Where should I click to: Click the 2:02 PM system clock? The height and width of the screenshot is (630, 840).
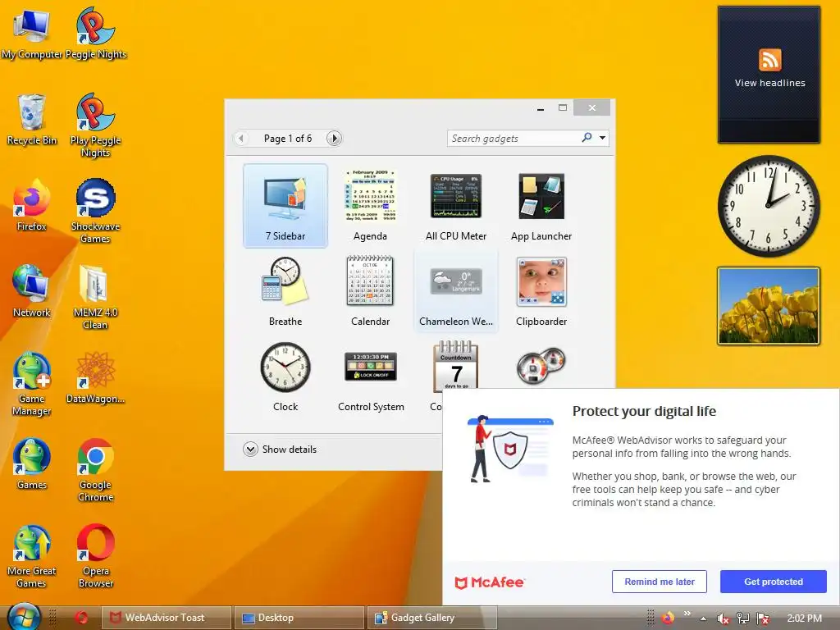(804, 619)
